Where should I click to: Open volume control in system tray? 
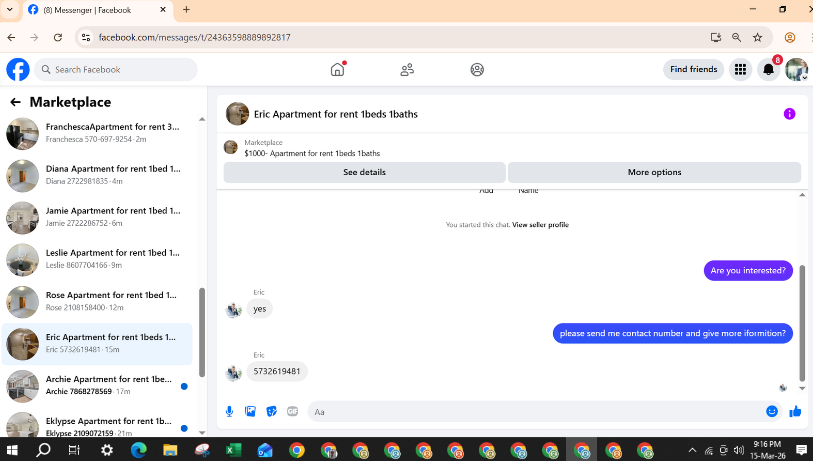point(739,450)
